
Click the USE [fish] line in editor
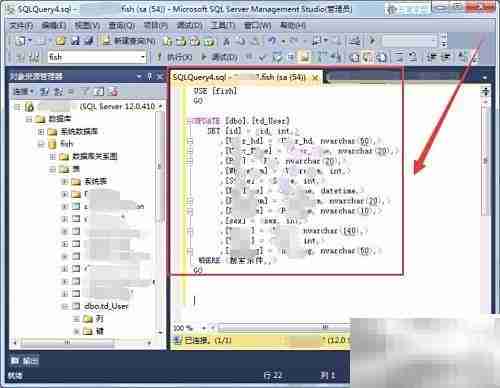tap(215, 91)
